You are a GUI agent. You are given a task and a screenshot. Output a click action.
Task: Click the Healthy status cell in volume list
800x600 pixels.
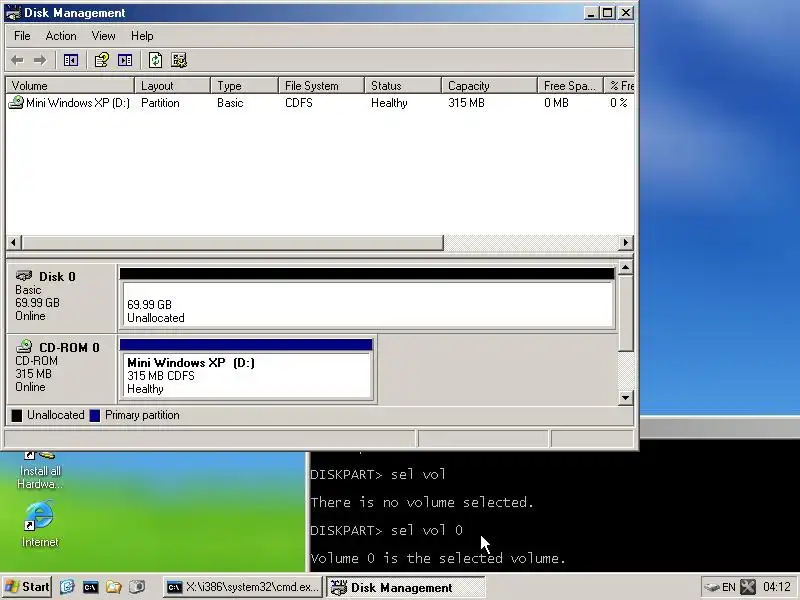point(389,103)
